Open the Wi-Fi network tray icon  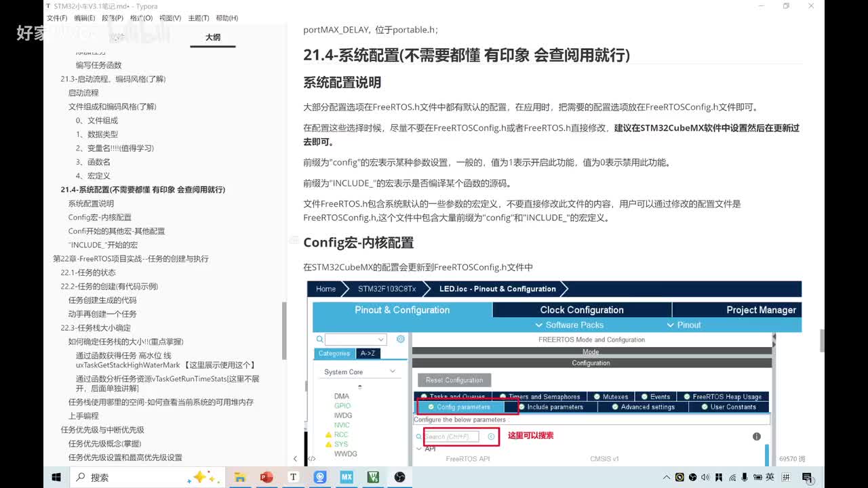click(x=732, y=477)
